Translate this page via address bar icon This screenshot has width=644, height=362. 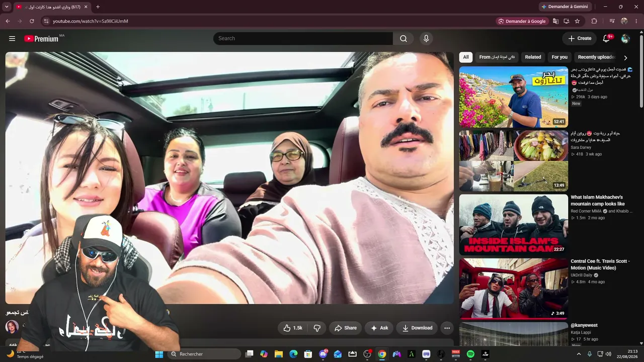tap(556, 21)
